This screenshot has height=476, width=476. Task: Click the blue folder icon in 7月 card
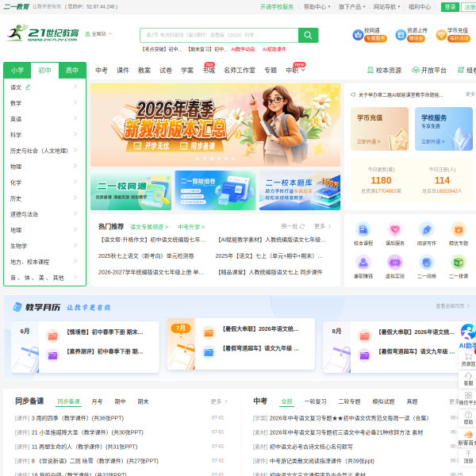click(209, 352)
